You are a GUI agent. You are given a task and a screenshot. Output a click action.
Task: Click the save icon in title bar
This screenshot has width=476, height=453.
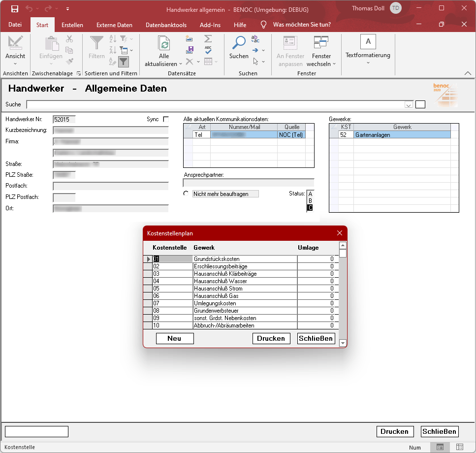(15, 9)
